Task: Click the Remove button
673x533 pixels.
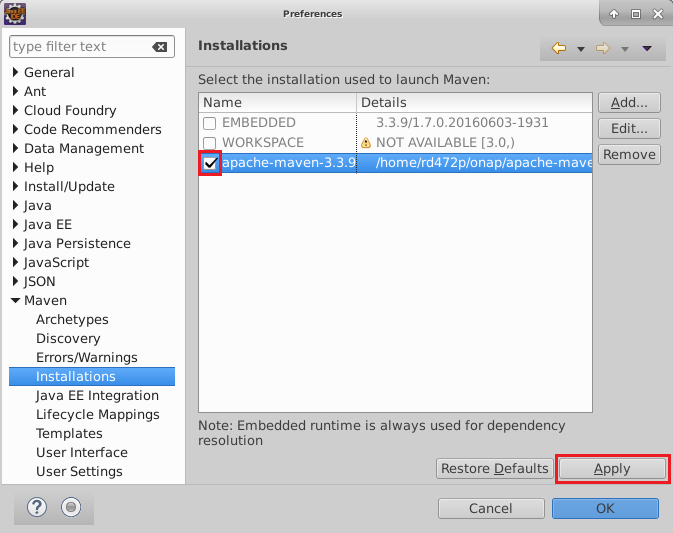Action: 629,154
